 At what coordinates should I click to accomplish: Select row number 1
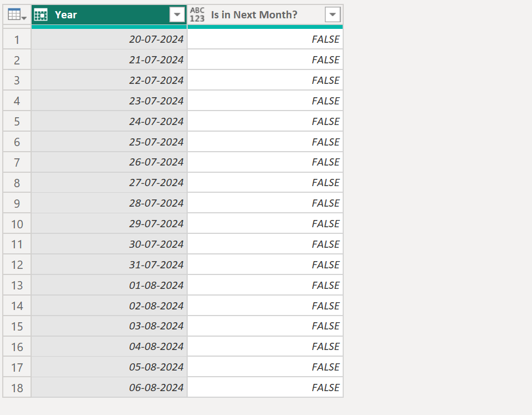(x=17, y=39)
